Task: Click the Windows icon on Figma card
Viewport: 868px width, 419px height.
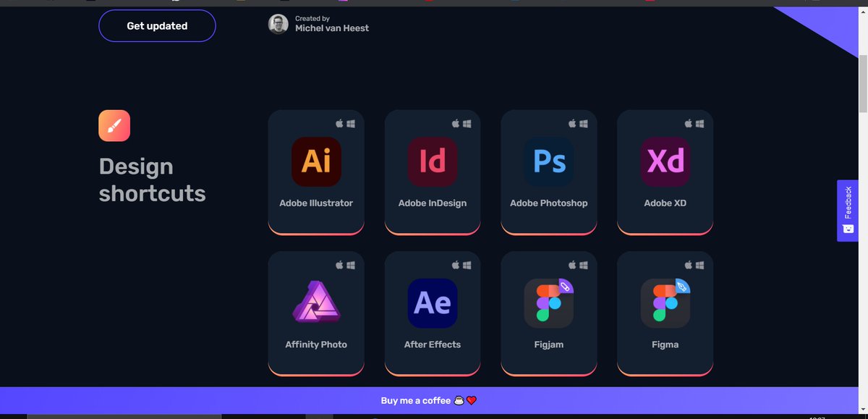Action: [700, 266]
